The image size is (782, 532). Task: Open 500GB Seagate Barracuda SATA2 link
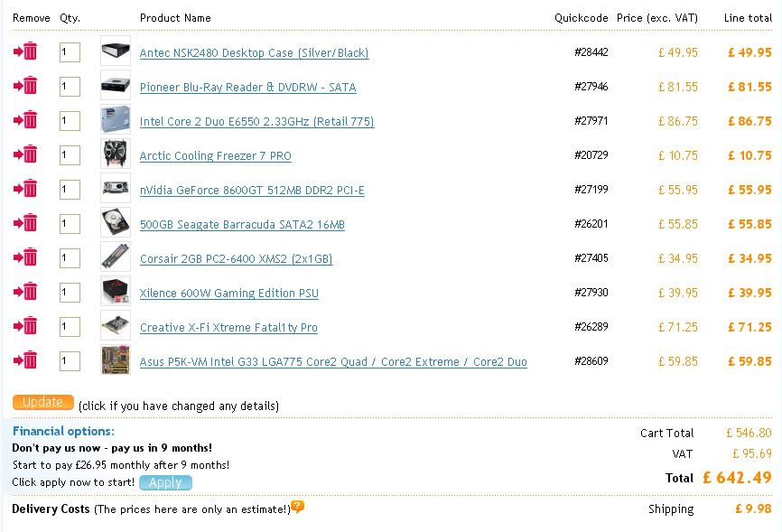pyautogui.click(x=242, y=225)
